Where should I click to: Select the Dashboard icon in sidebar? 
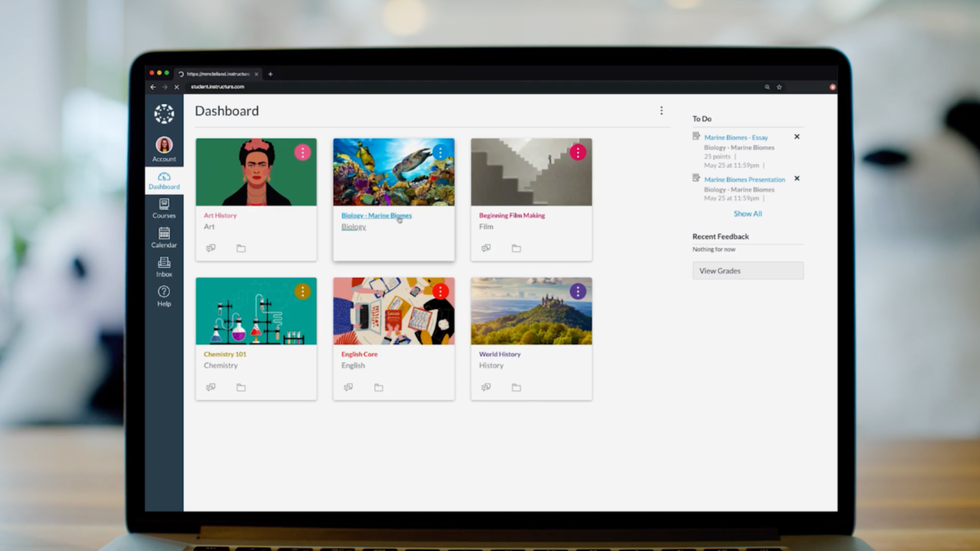point(164,177)
